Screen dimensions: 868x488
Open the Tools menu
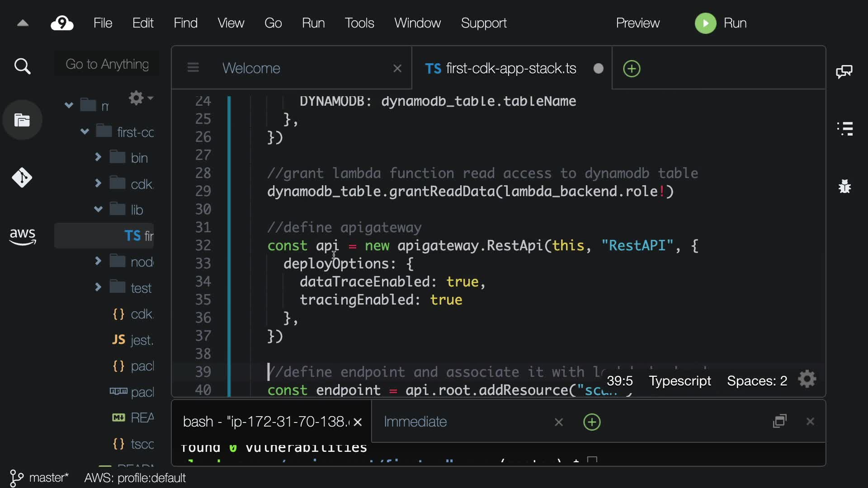(359, 23)
